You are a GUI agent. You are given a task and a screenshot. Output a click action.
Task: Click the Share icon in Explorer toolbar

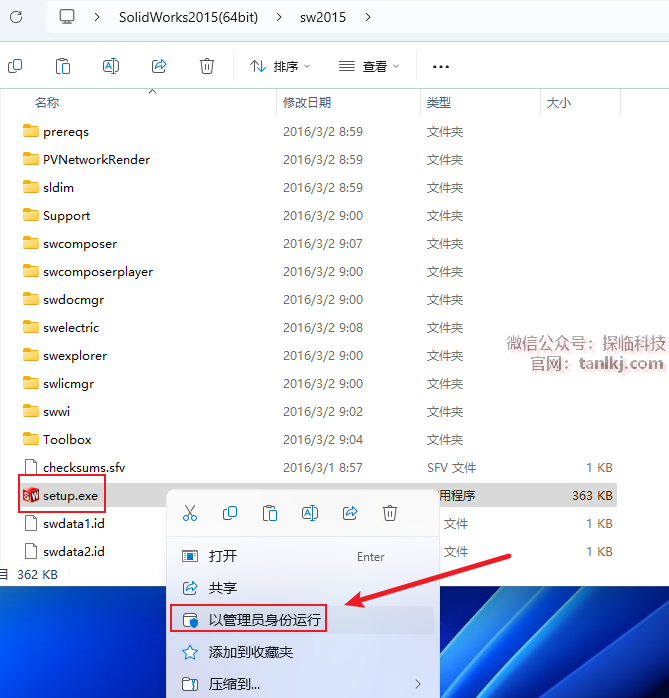pos(159,66)
